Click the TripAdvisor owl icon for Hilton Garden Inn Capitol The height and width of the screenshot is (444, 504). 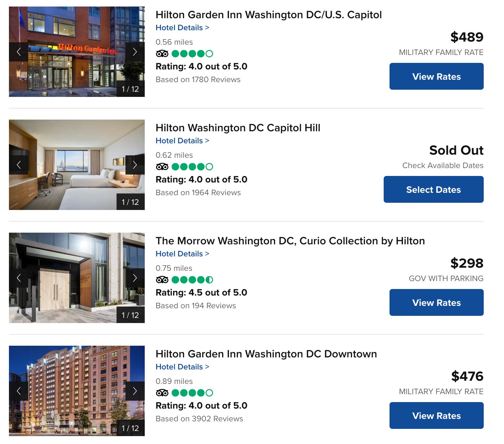(x=162, y=54)
